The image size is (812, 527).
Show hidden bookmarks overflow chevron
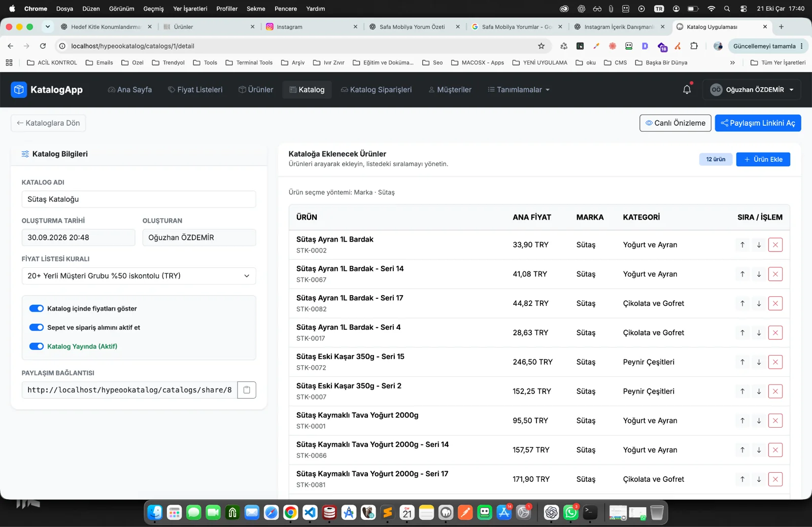pyautogui.click(x=732, y=63)
